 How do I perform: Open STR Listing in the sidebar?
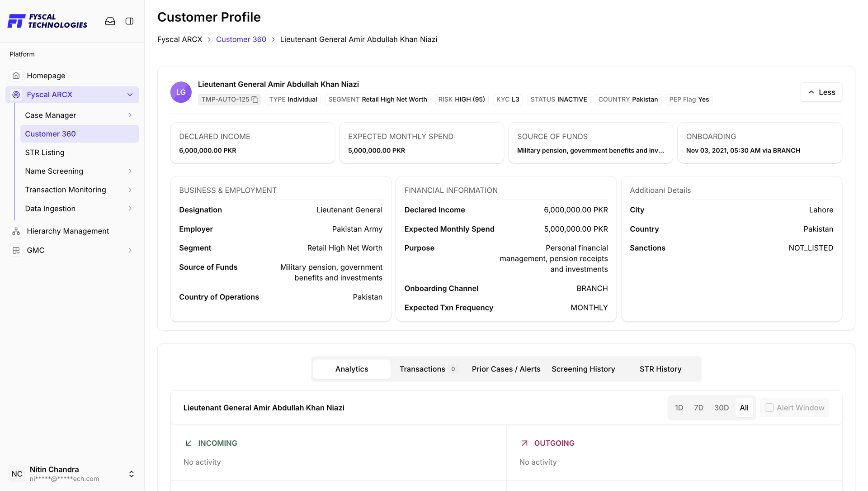click(x=80, y=153)
